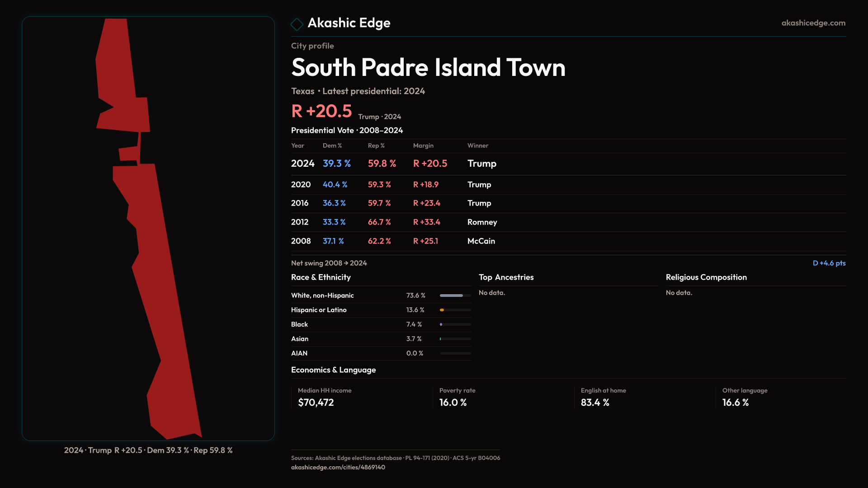Click the 2008 McCain winner entry
The image size is (868, 488).
pyautogui.click(x=481, y=241)
